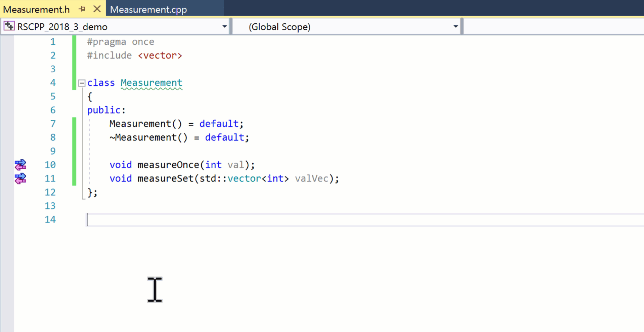The image size is (644, 332).
Task: Click the pink navigation arrow beside measureSet
Action: coord(19,181)
